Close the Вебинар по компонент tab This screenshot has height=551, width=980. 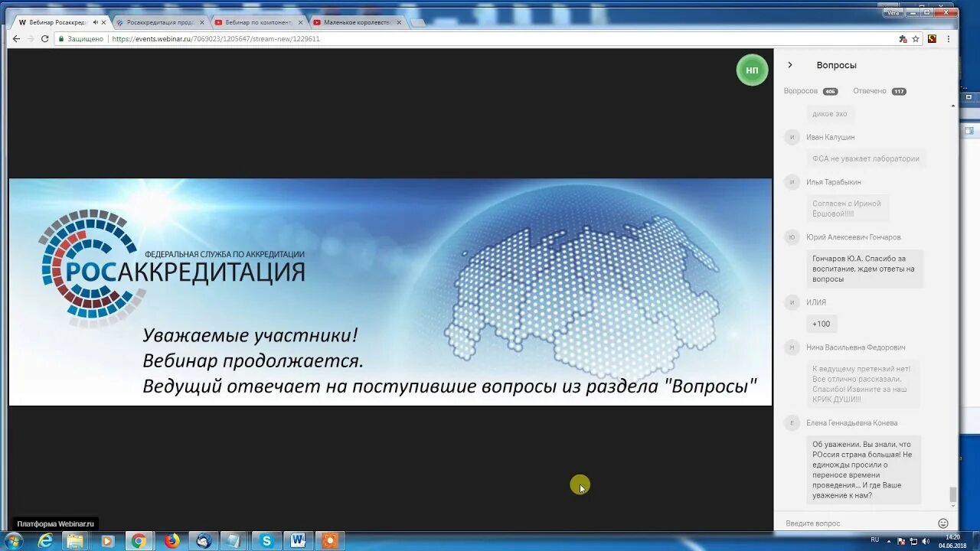(300, 22)
